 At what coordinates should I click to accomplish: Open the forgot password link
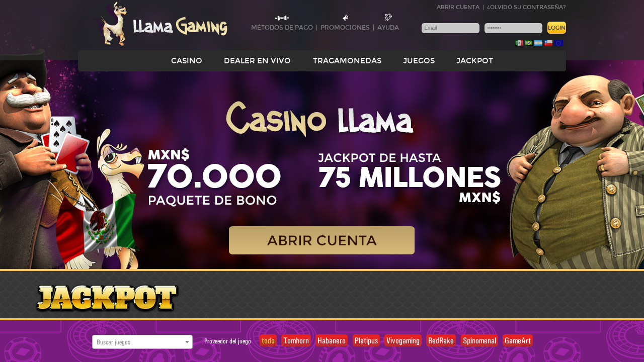pos(526,7)
